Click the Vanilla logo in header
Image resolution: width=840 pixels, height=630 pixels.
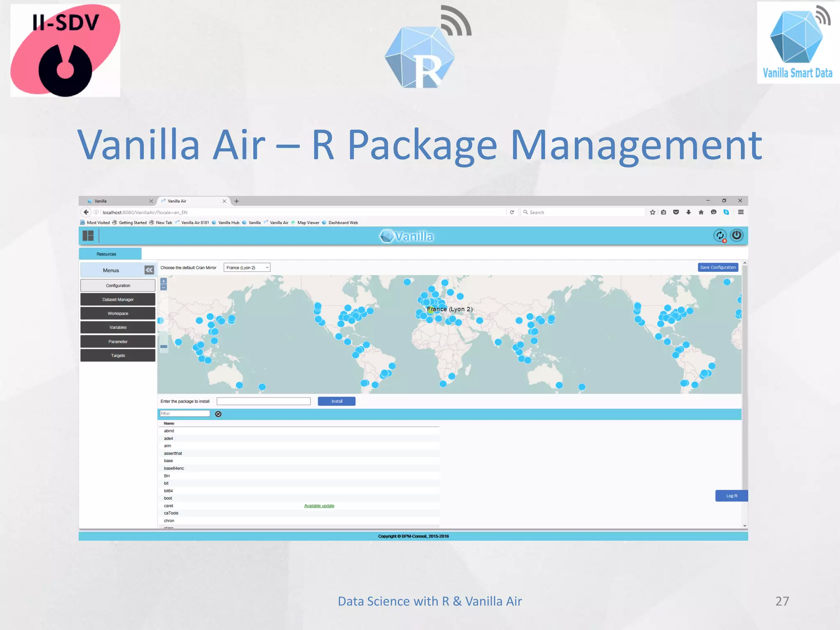tap(406, 236)
